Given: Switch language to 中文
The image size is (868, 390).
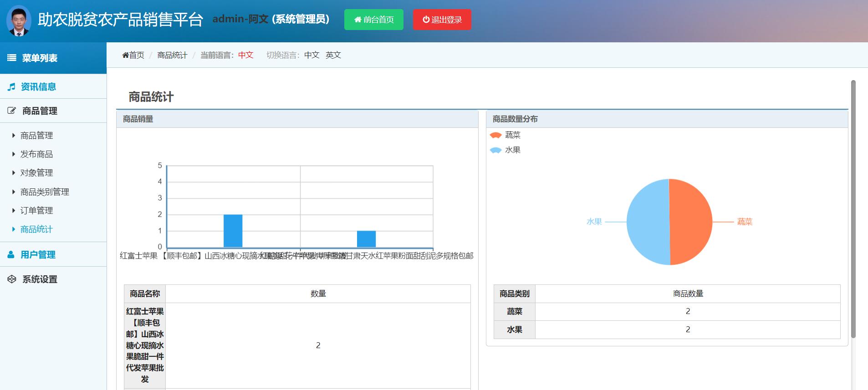Looking at the screenshot, I should [311, 55].
